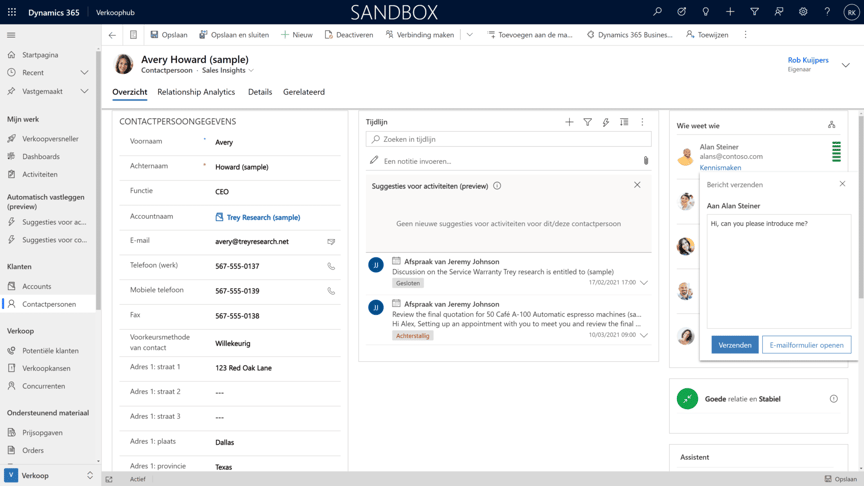Click the phone icon for Telefoon (werk)
The image size is (864, 486).
[331, 266]
